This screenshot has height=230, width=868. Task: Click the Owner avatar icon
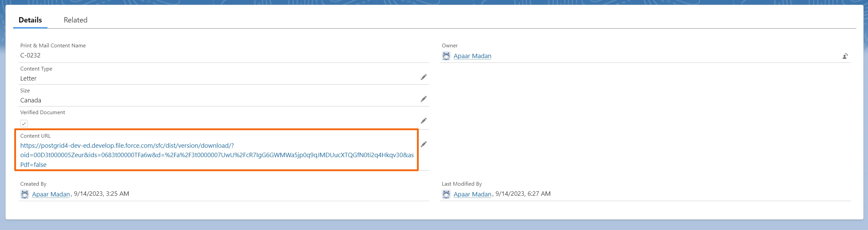point(446,56)
